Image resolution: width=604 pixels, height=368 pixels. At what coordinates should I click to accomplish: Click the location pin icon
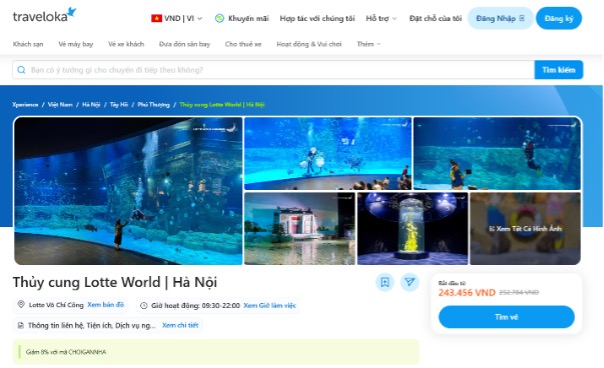tap(21, 304)
